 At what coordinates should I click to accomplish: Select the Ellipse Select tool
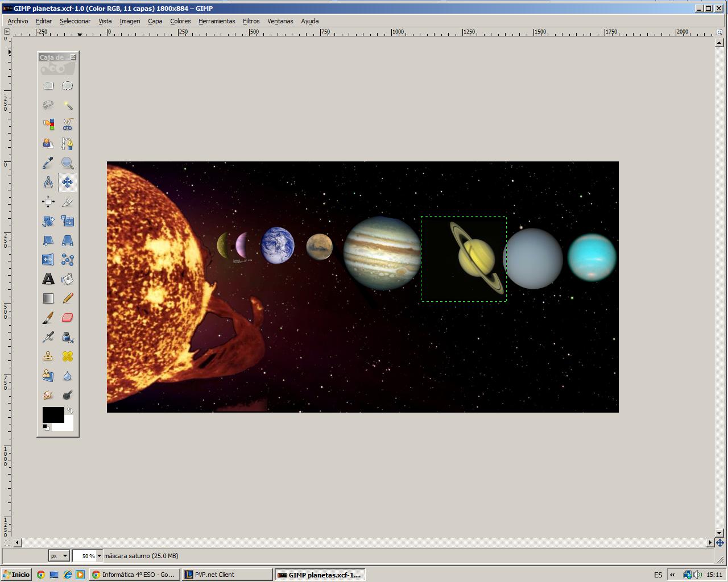[x=68, y=85]
